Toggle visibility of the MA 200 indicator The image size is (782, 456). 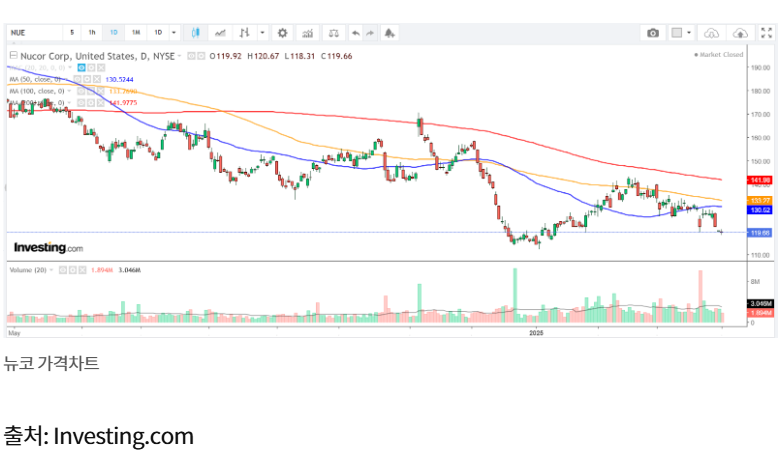coord(81,103)
